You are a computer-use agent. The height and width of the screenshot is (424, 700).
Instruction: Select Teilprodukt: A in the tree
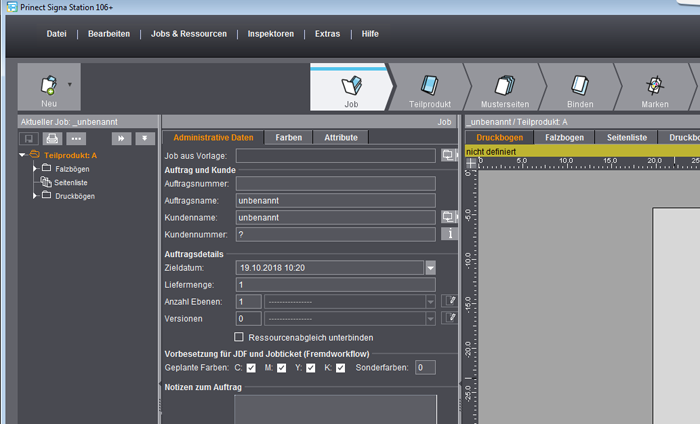pos(70,155)
